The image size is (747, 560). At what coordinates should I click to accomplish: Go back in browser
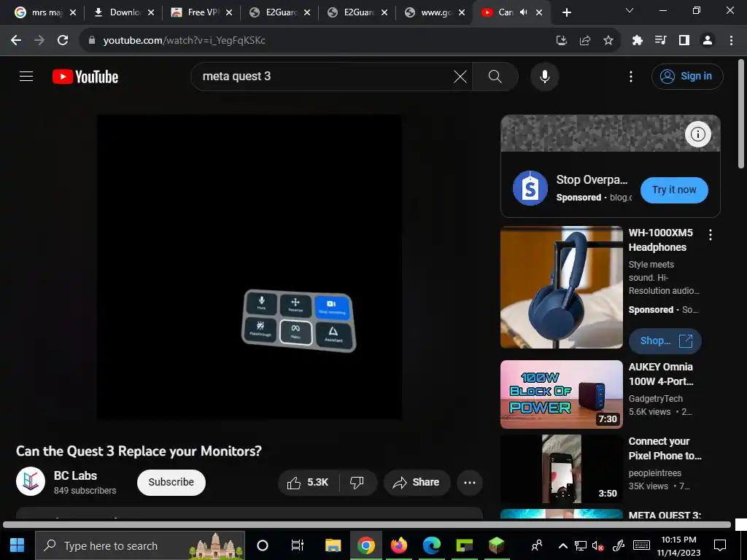coord(16,40)
